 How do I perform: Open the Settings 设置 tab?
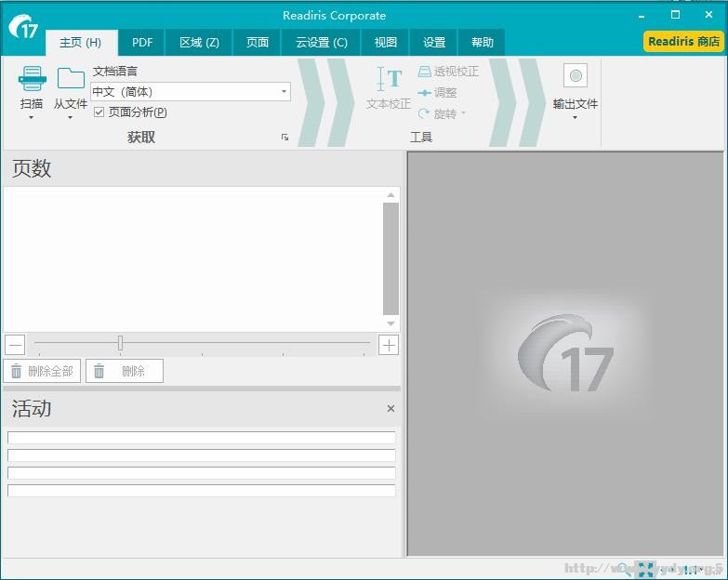[434, 43]
